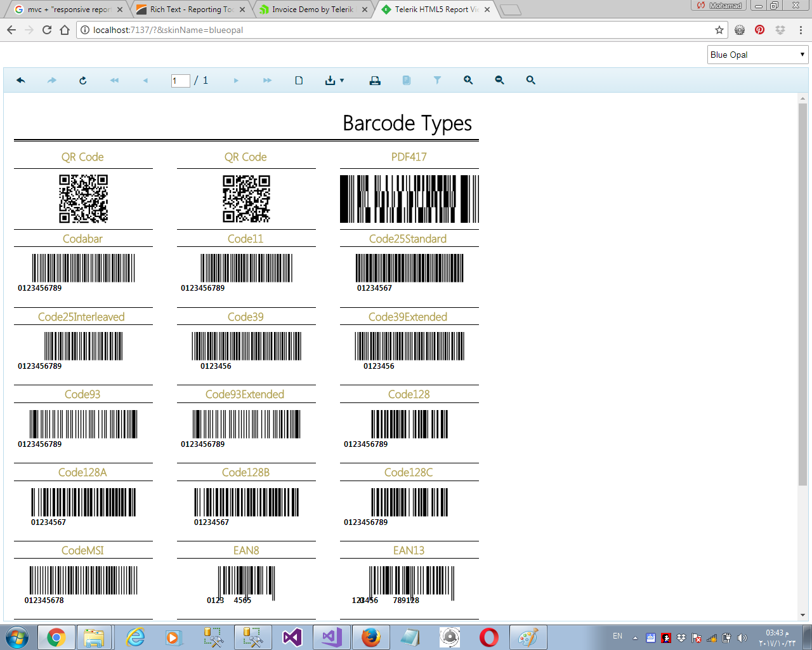Toggle full page zoom mode in report toolbar
The height and width of the screenshot is (650, 812).
[530, 81]
